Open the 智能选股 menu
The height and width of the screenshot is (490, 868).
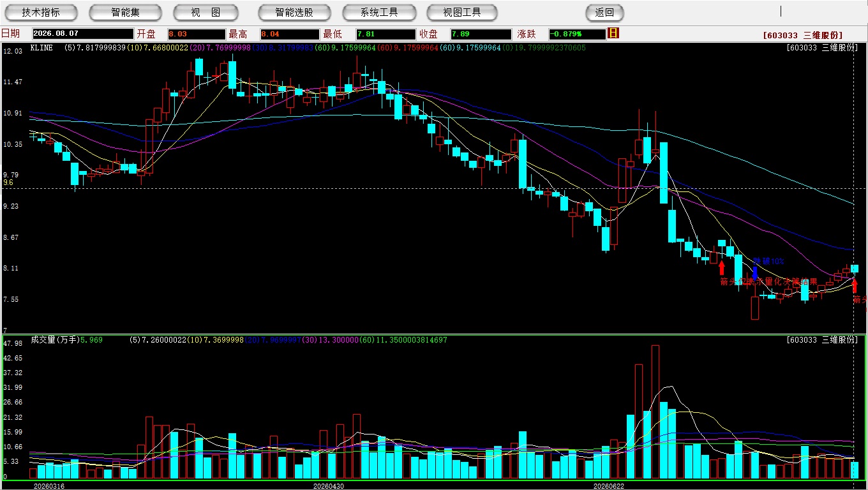click(x=294, y=12)
